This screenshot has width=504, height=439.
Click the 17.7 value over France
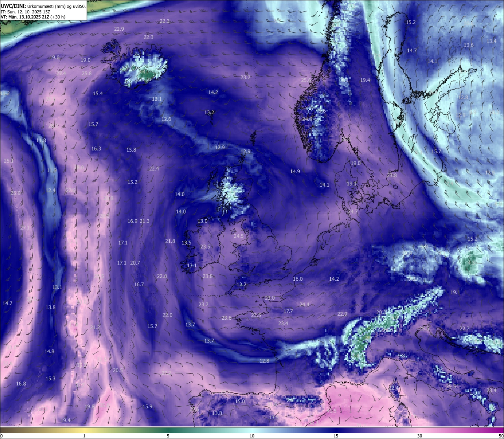click(288, 311)
